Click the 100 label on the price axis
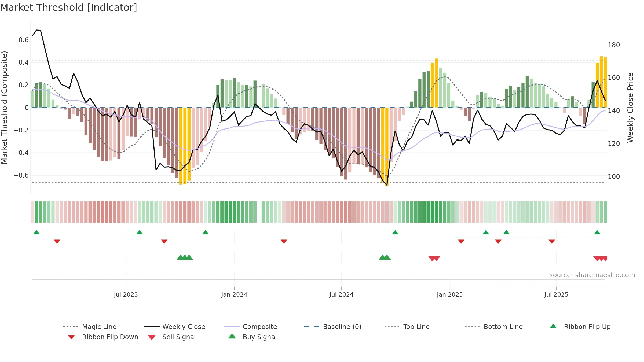The width and height of the screenshot is (644, 362). pos(614,177)
